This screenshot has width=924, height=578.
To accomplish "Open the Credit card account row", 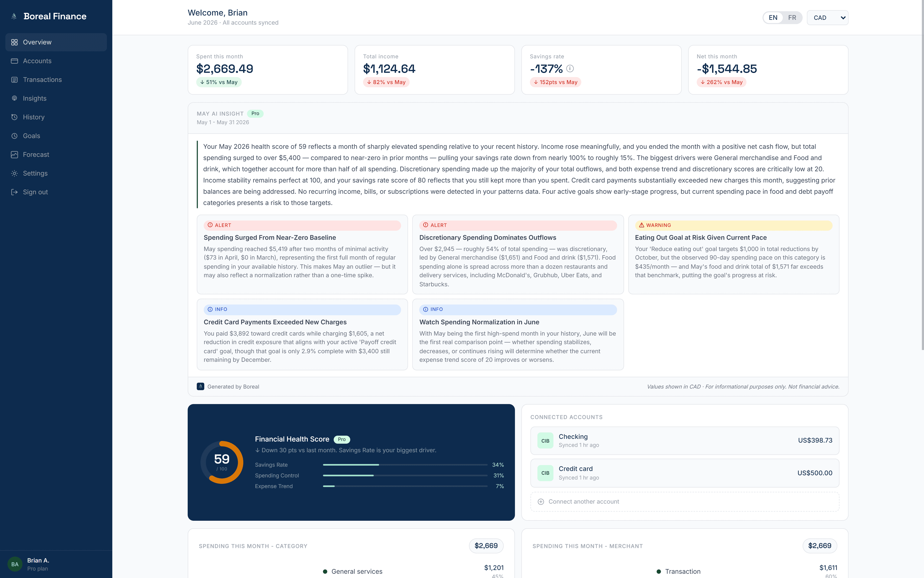I will [685, 473].
